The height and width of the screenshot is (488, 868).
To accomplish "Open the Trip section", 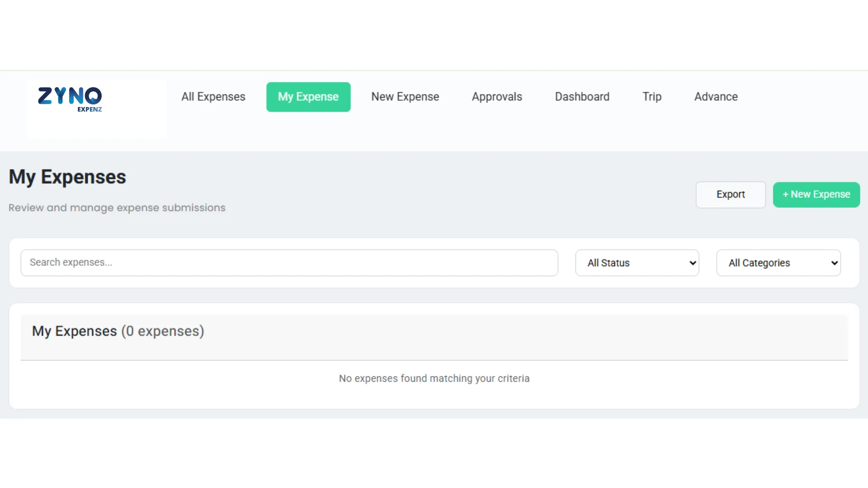I will (x=652, y=97).
